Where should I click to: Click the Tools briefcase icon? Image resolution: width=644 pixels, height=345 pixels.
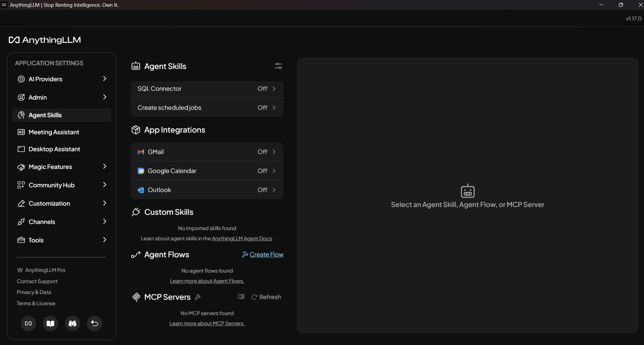click(x=21, y=240)
